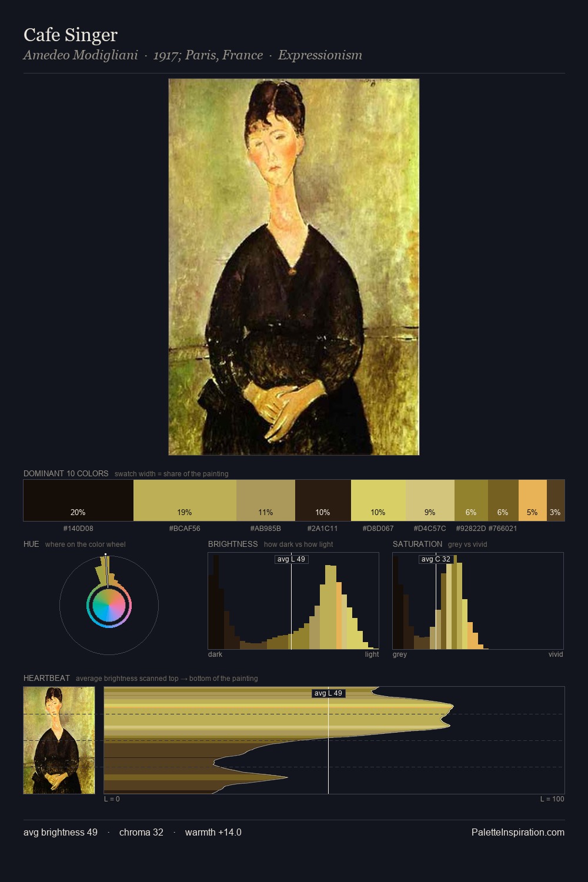Select the #D8D067 10% color swatch
Screen dimensions: 588x882
(x=378, y=500)
